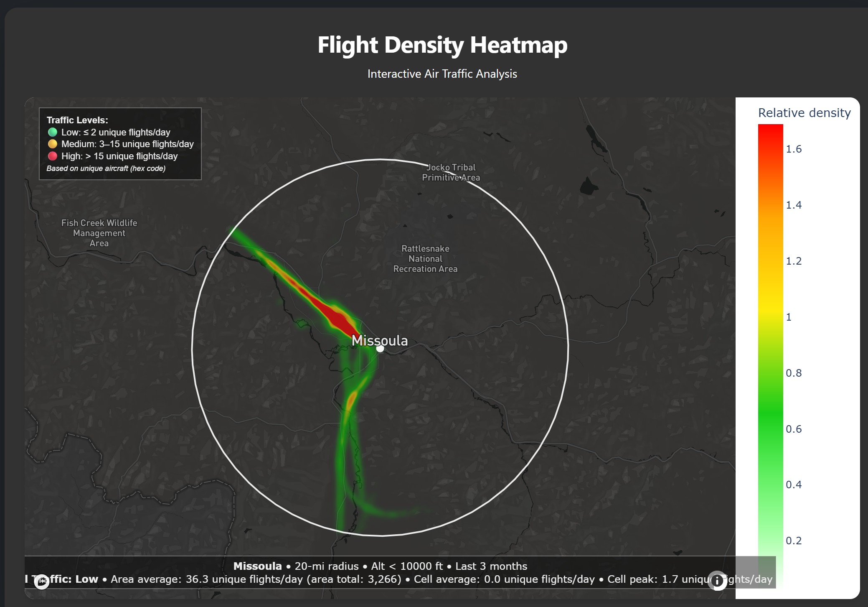Select the Missoula label on the map
The image size is (868, 607).
click(x=381, y=340)
